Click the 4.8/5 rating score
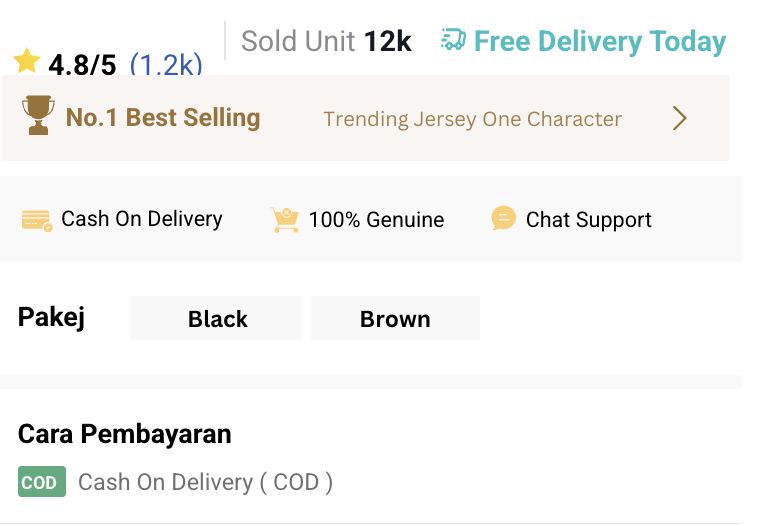760x526 pixels. (x=82, y=66)
